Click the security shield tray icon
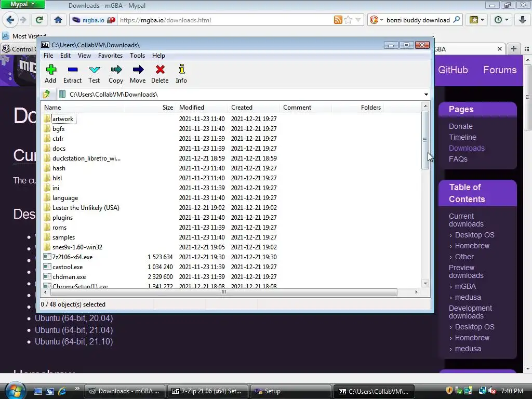The image size is (532, 399). click(449, 391)
